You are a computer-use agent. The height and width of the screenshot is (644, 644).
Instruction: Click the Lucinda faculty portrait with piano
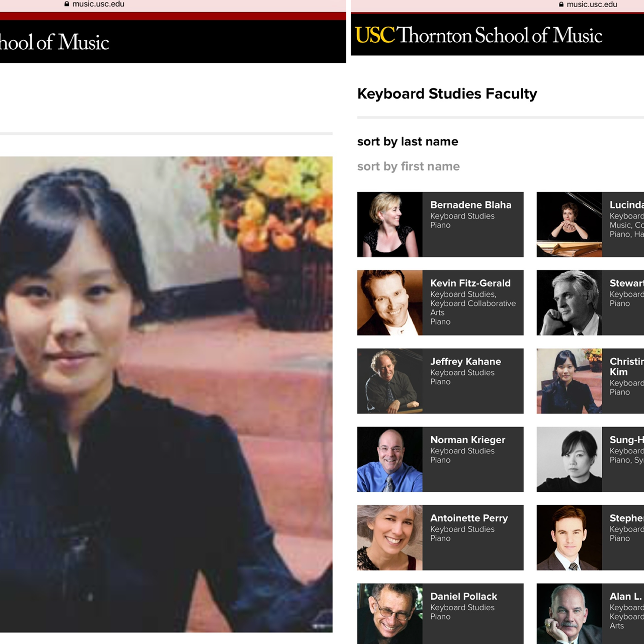[569, 224]
